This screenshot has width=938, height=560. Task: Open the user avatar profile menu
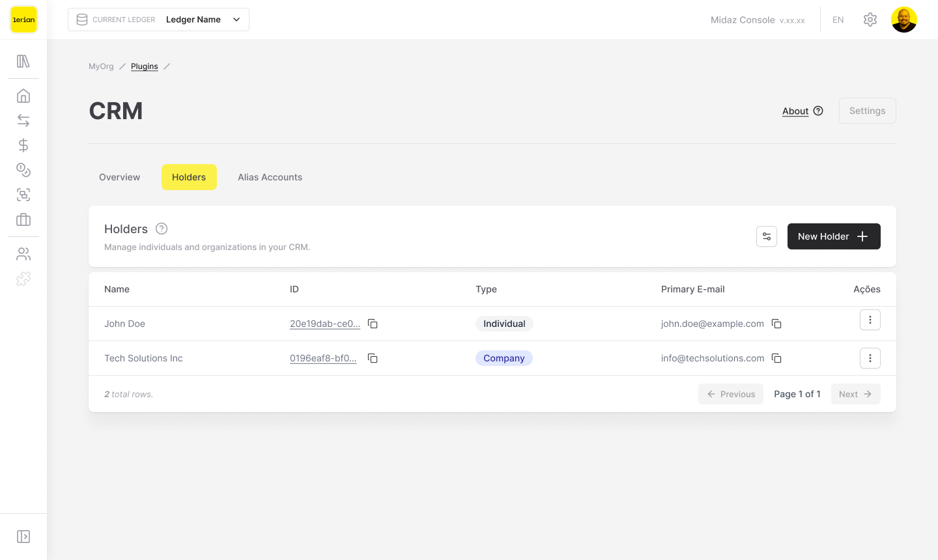[x=904, y=20]
